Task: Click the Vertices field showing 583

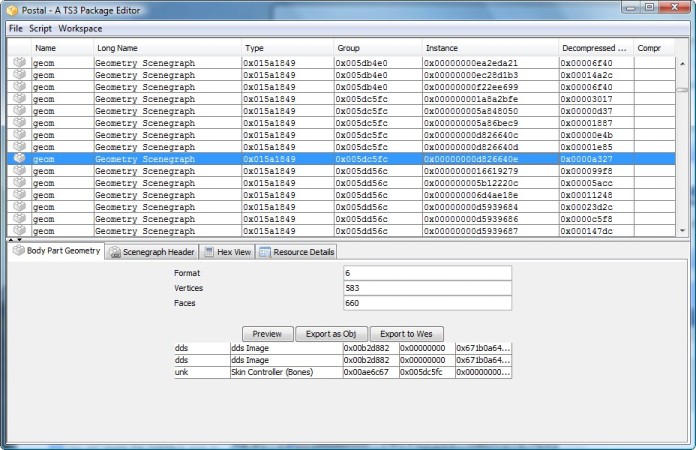Action: coord(427,288)
